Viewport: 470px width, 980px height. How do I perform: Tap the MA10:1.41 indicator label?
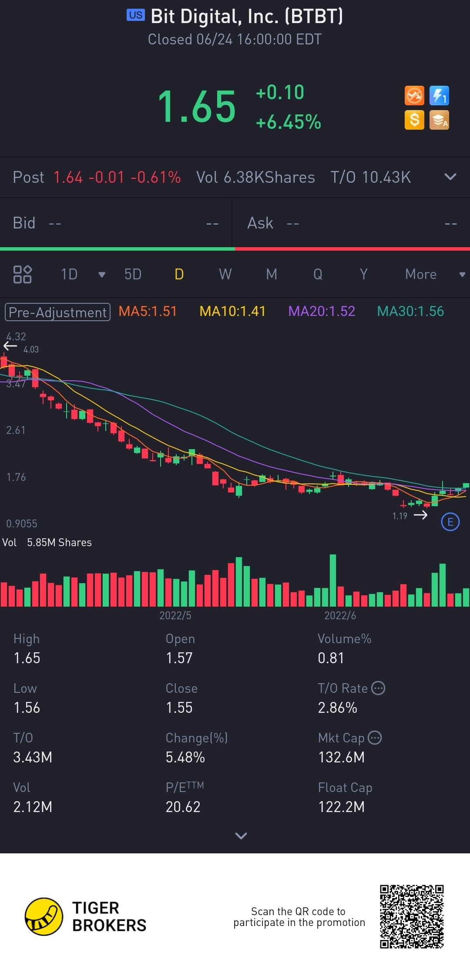pos(232,311)
